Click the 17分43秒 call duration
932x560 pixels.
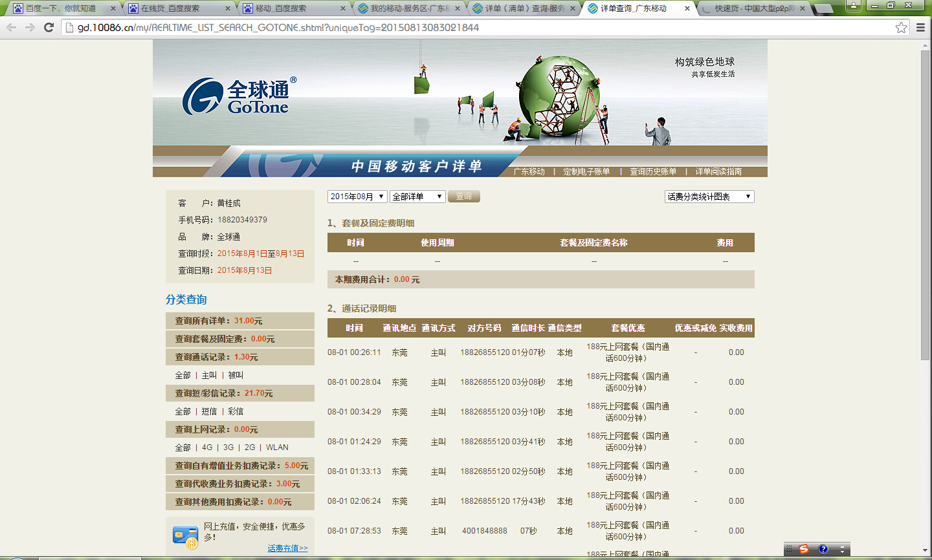coord(529,501)
